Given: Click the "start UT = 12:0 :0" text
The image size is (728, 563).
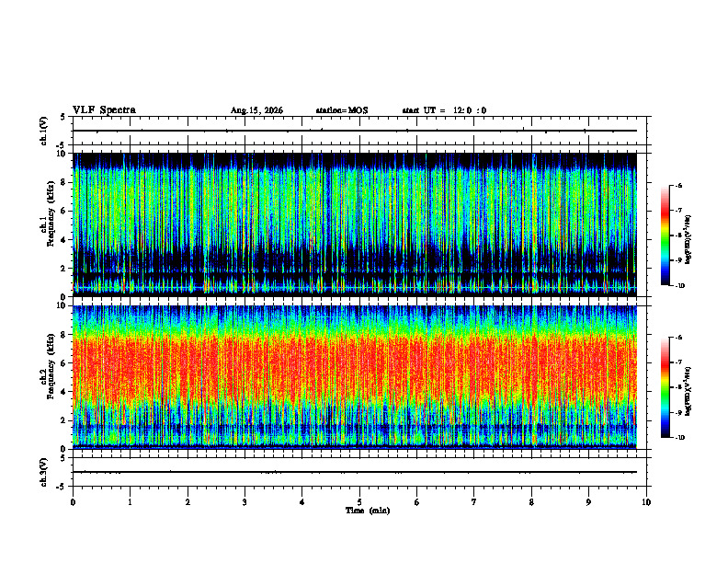Looking at the screenshot, I should tap(444, 110).
